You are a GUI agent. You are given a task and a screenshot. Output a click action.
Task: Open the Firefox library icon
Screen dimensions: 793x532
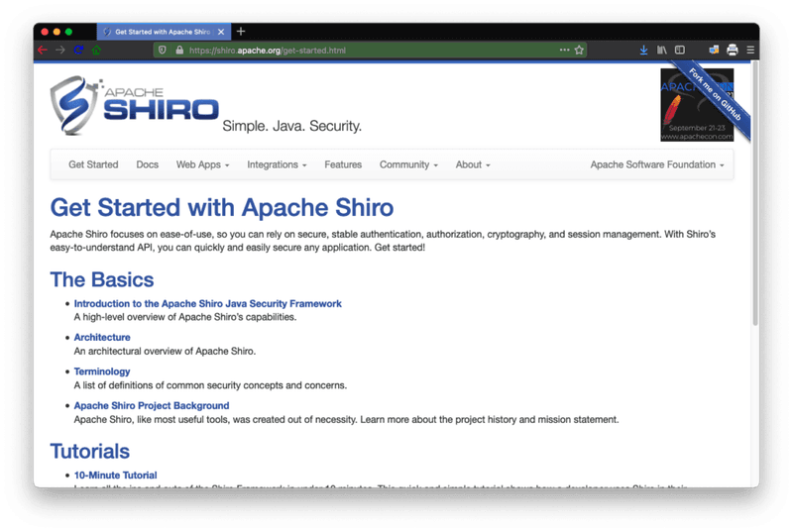click(661, 50)
